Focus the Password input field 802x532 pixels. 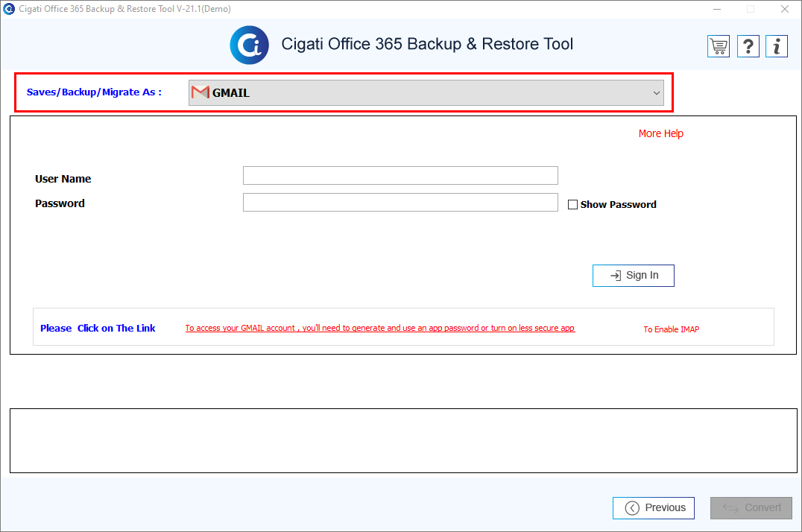pyautogui.click(x=400, y=202)
